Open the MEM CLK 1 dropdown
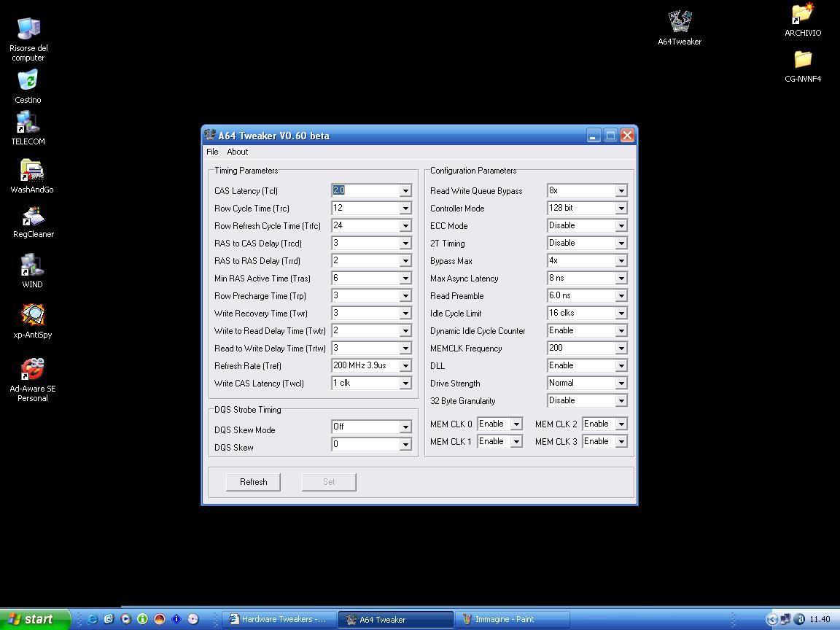Image resolution: width=840 pixels, height=630 pixels. [x=516, y=441]
